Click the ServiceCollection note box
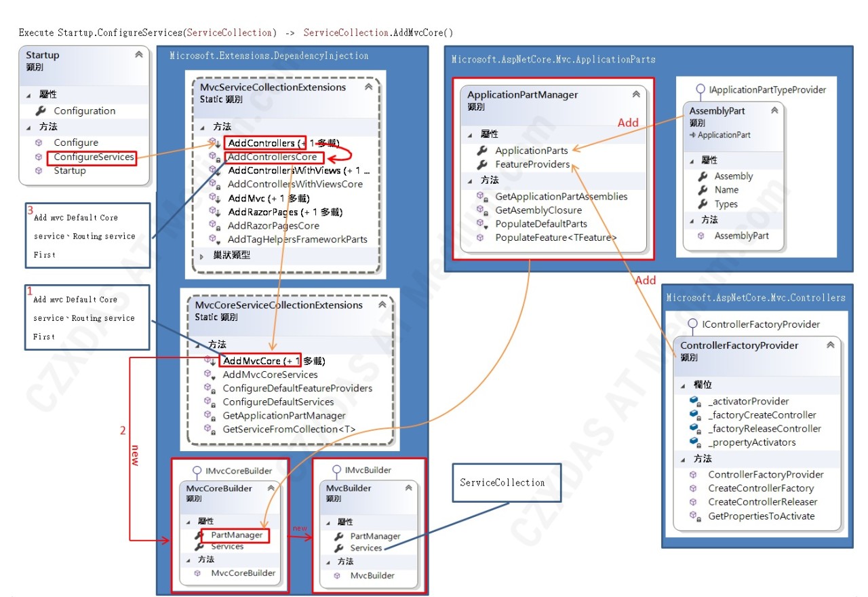The width and height of the screenshot is (868, 597). [x=503, y=482]
